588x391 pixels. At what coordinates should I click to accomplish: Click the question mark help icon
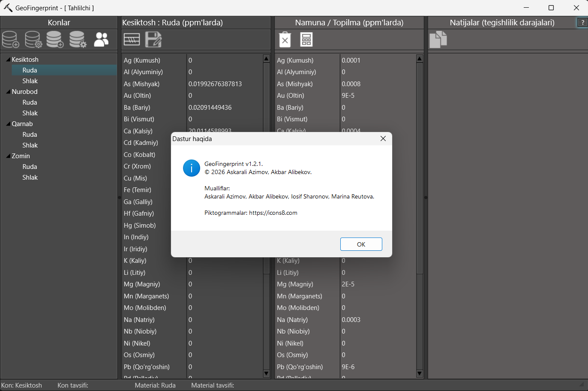pos(582,23)
